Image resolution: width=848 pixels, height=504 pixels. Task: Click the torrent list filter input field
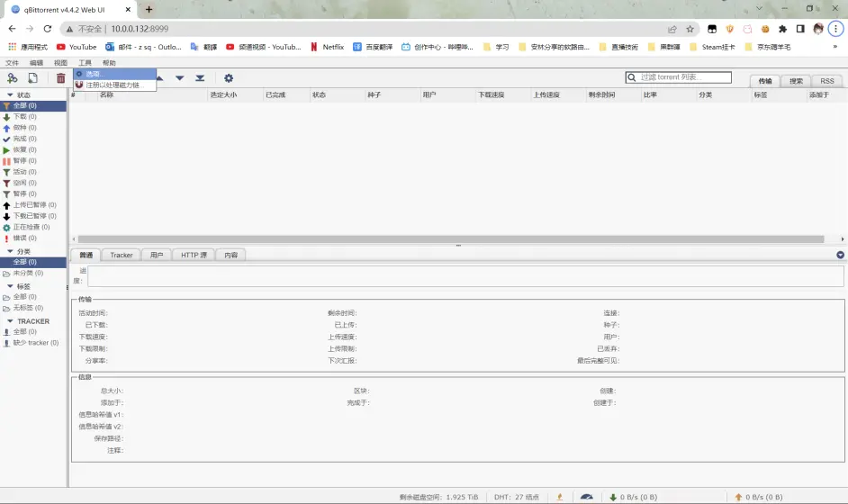[x=679, y=77]
